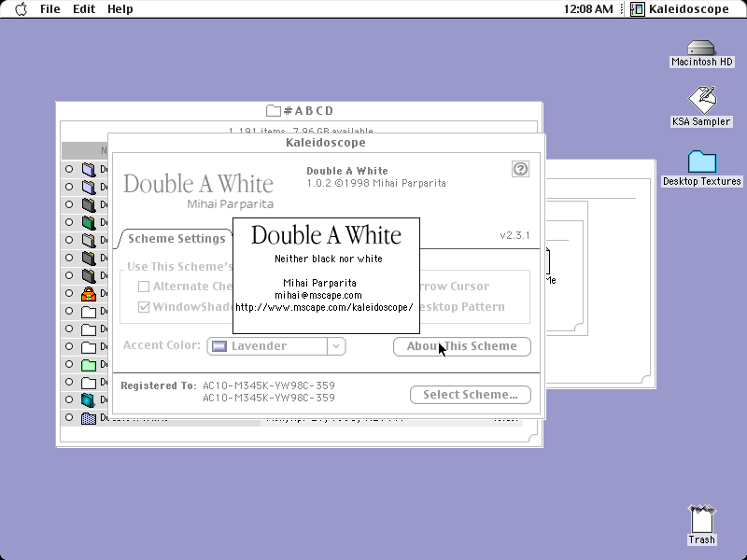Click the blue dotted folder icon in #ABCD list
The image size is (747, 560).
click(x=89, y=418)
